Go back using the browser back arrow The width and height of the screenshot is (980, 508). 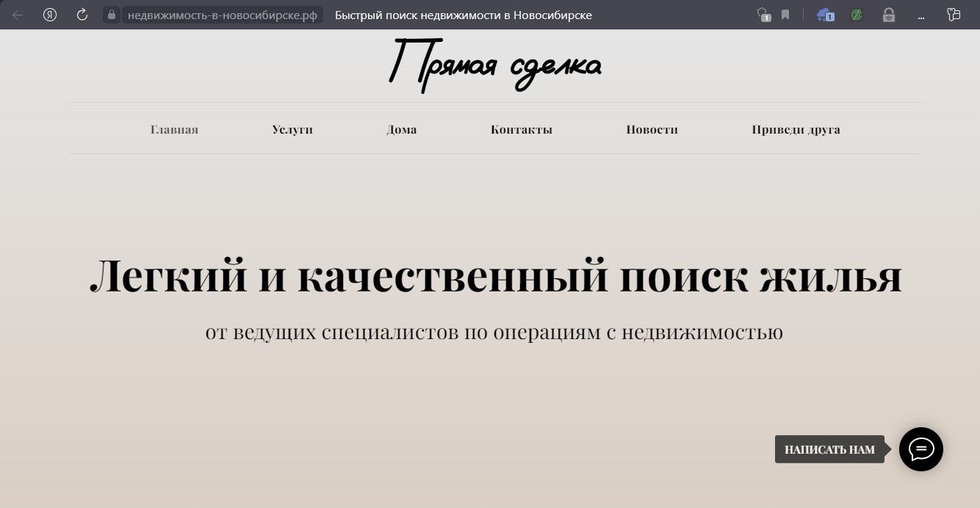(18, 15)
